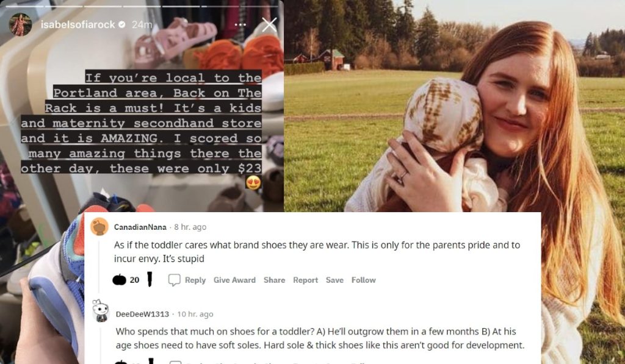Save CanadianNana's comment
The width and height of the screenshot is (625, 364).
(x=334, y=280)
